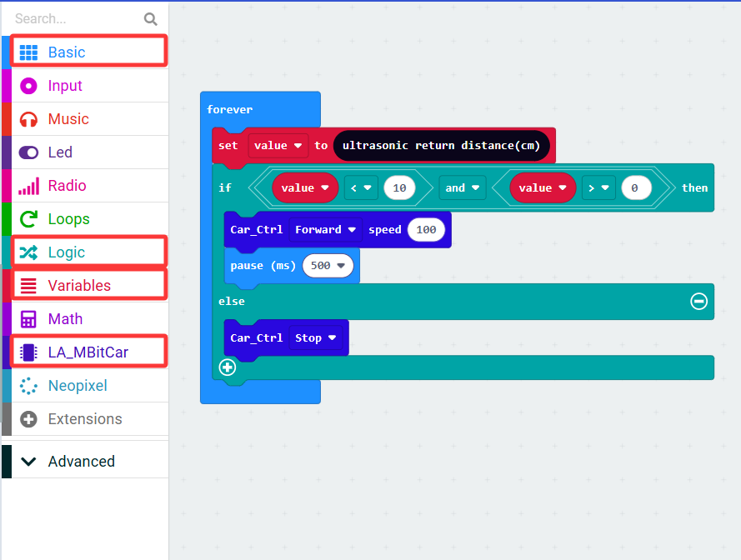Select the Led toggle icon category
The width and height of the screenshot is (741, 560).
point(28,152)
